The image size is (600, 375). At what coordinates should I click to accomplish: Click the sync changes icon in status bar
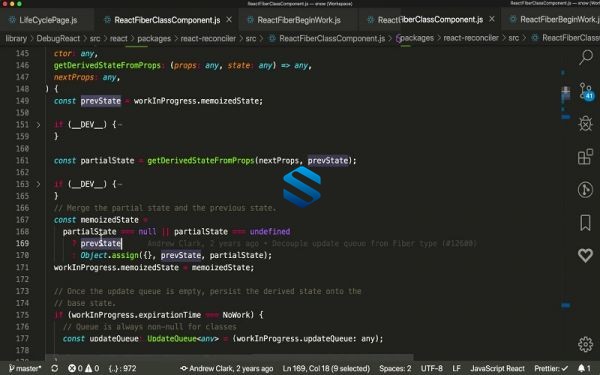55,368
